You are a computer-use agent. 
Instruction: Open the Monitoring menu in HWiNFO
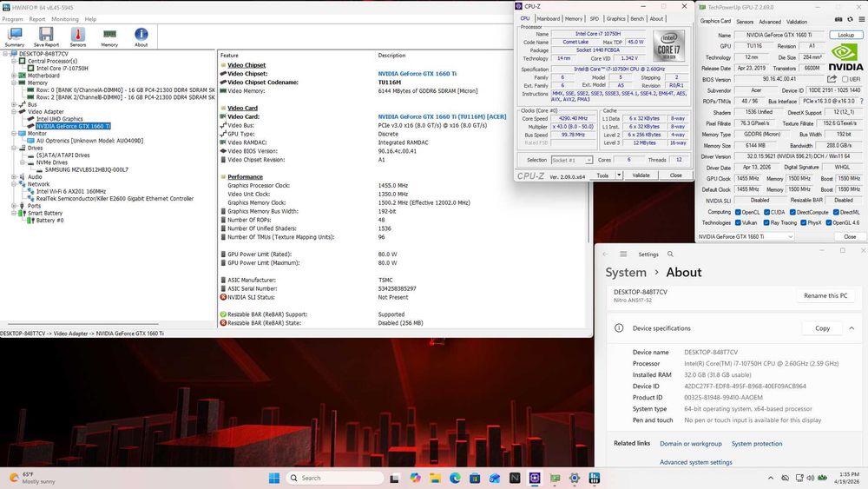click(65, 19)
